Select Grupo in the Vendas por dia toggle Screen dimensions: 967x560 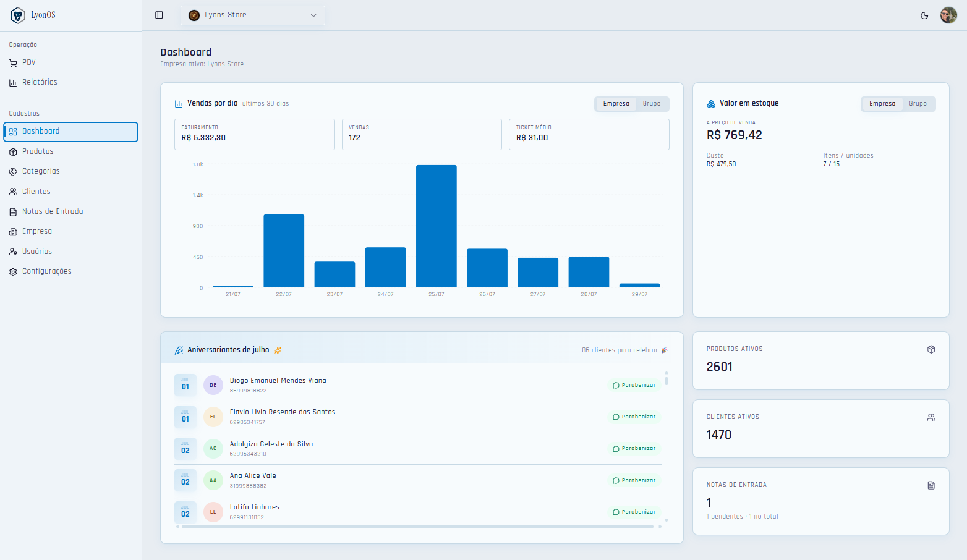click(652, 104)
